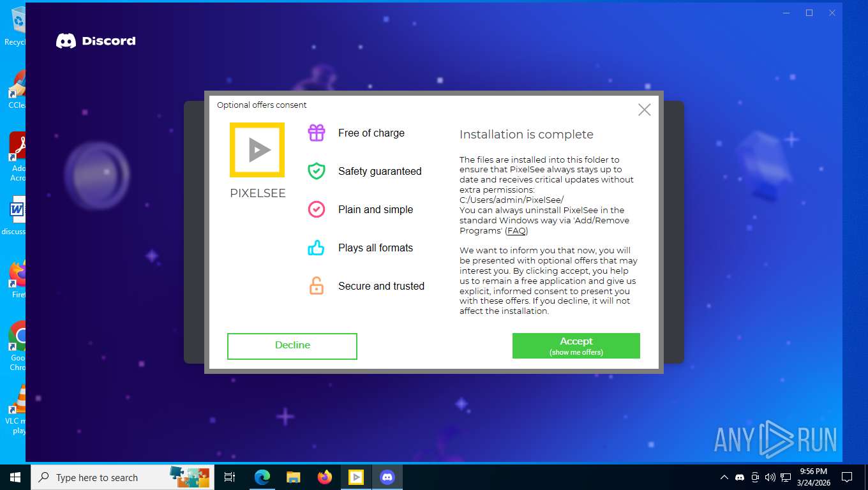This screenshot has width=868, height=490.
Task: Click the 'Plays all formats' text
Action: pos(375,248)
